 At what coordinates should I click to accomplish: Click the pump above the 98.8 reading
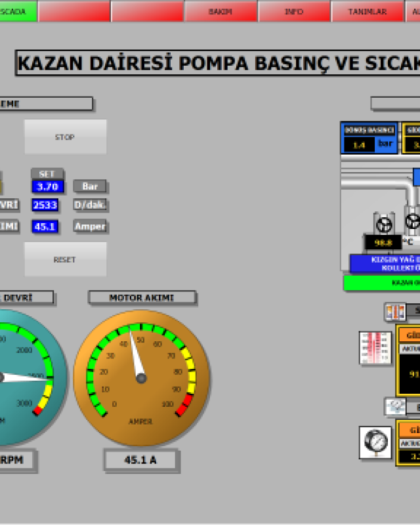(x=384, y=224)
